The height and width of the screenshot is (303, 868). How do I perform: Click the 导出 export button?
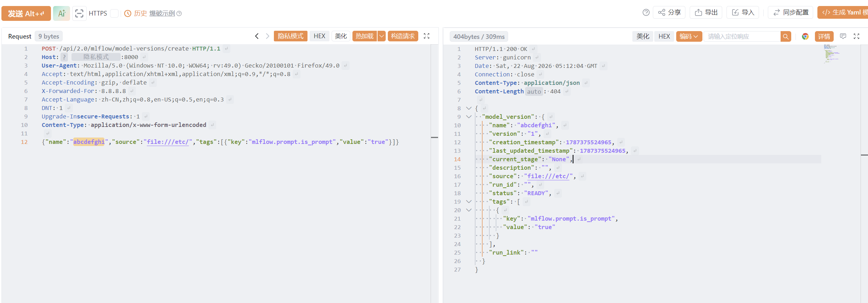pyautogui.click(x=706, y=13)
